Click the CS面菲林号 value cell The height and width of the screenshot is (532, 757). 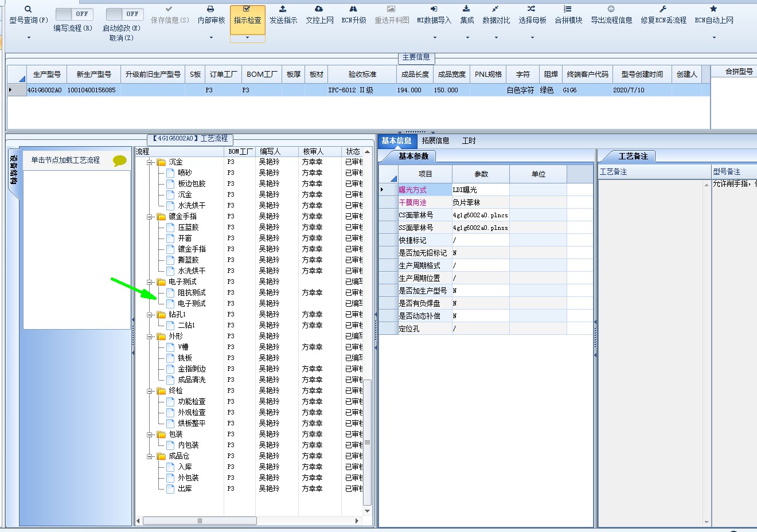(481, 215)
